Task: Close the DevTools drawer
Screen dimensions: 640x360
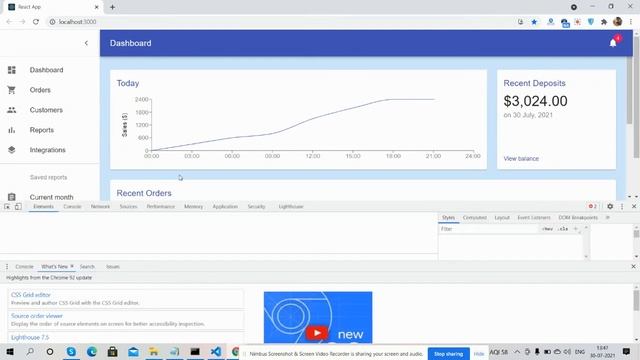Action: [633, 267]
